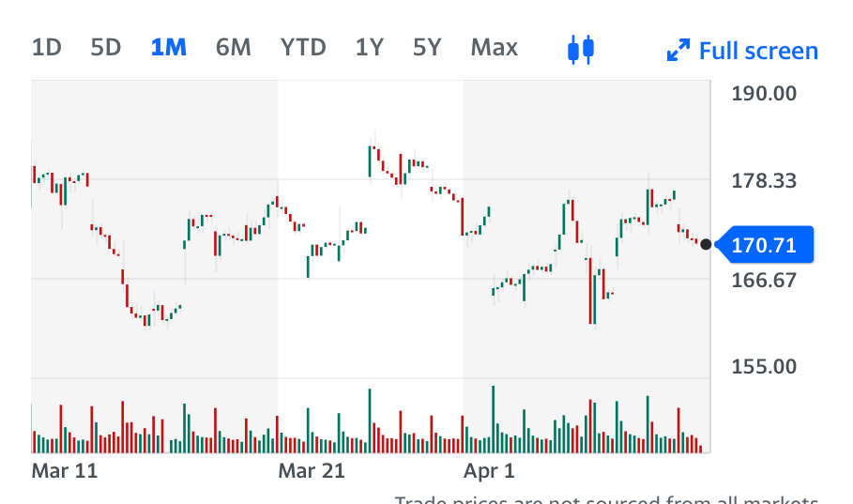
Task: Click the 166.67 price axis label
Action: pos(764,280)
